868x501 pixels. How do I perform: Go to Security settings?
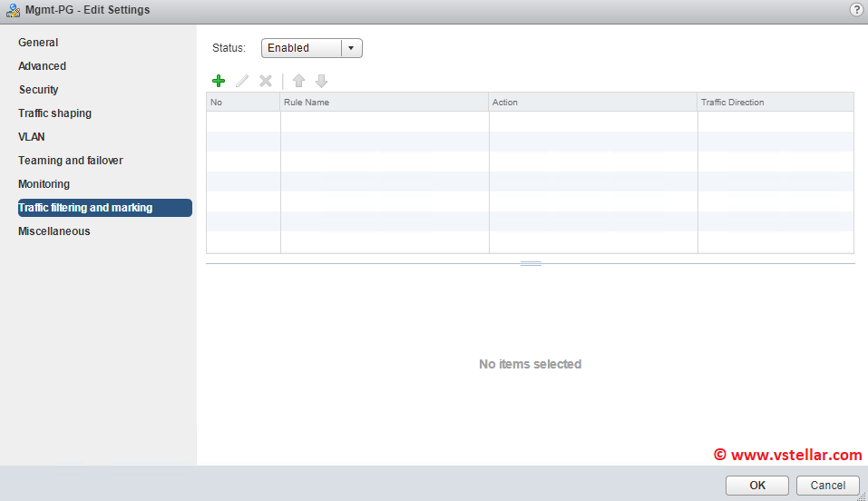(x=39, y=90)
